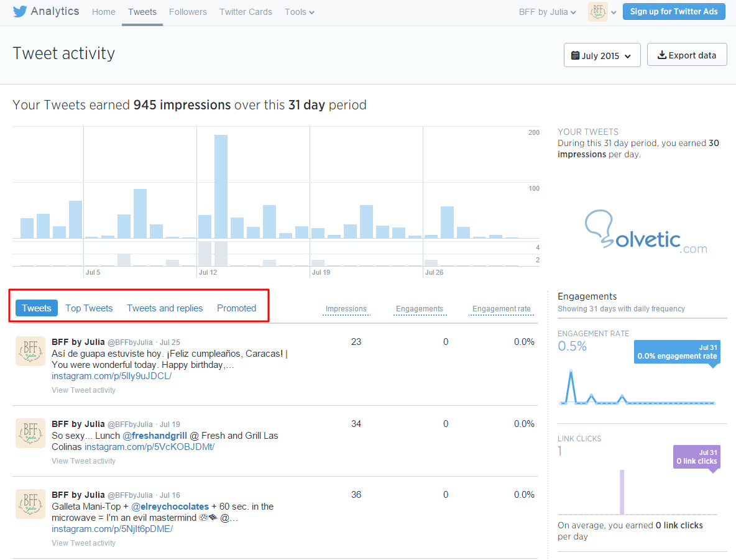Click the Jul 19 date label on chart
Viewport: 736px width, 560px height.
pyautogui.click(x=321, y=272)
